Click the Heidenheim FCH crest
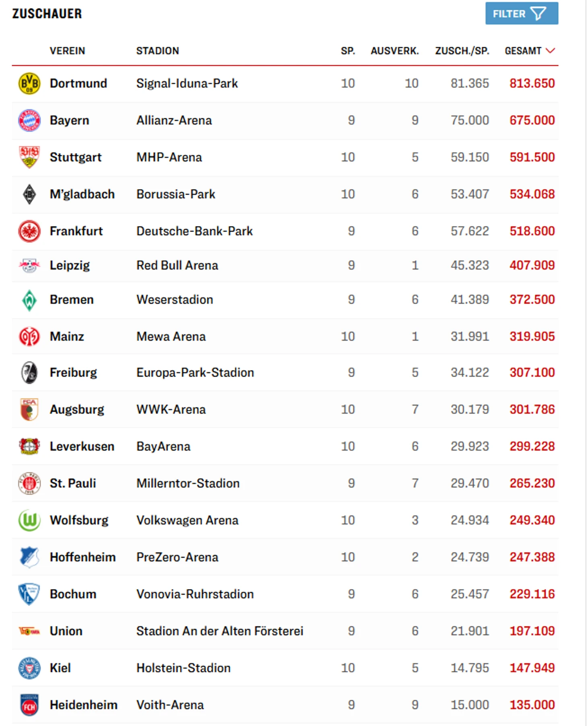 click(x=29, y=705)
